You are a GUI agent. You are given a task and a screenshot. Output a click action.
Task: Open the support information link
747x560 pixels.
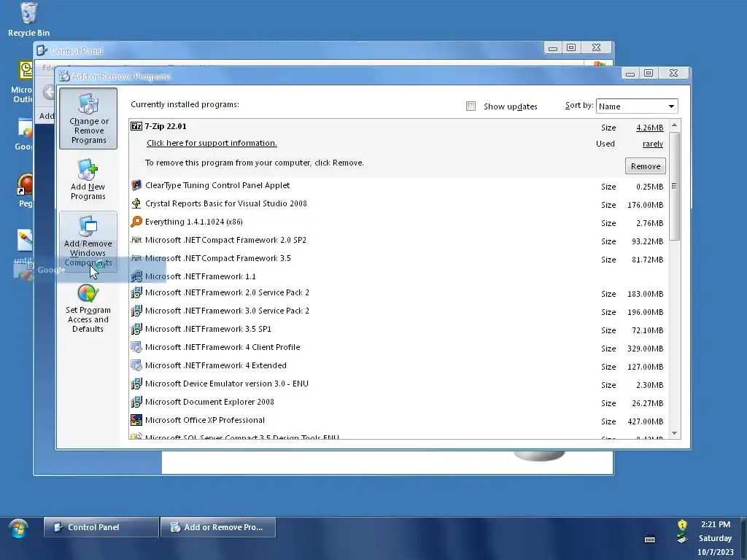pos(212,143)
